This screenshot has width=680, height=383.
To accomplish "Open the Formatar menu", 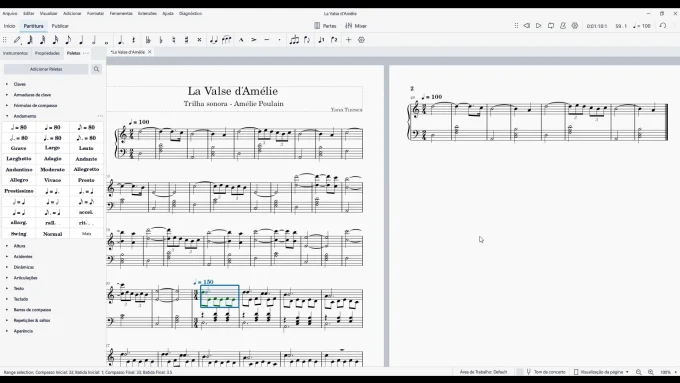I will [x=95, y=13].
